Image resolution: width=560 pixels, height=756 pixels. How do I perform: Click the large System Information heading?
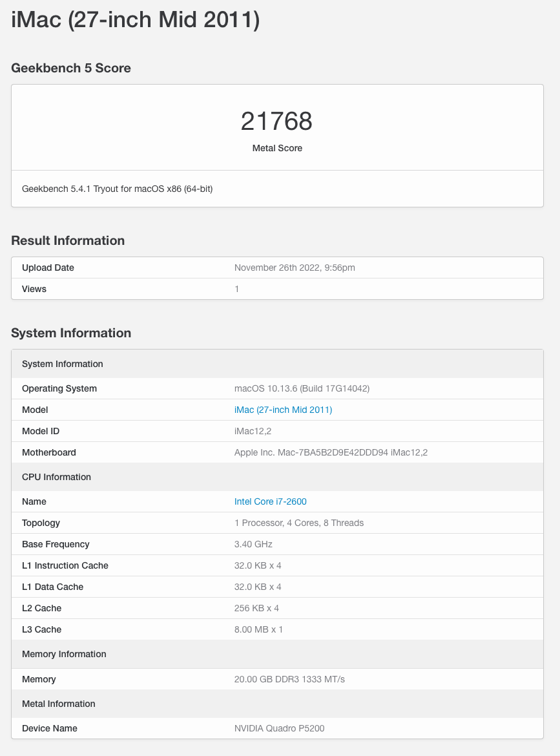(x=71, y=333)
